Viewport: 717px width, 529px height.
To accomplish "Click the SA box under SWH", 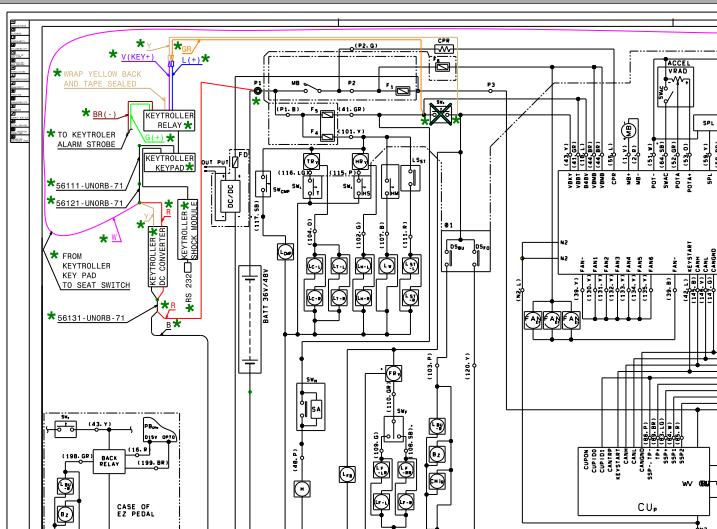I will 316,410.
